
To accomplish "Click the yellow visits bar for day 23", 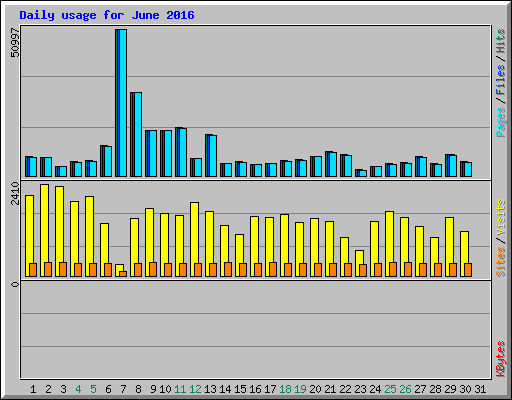I will coord(359,263).
